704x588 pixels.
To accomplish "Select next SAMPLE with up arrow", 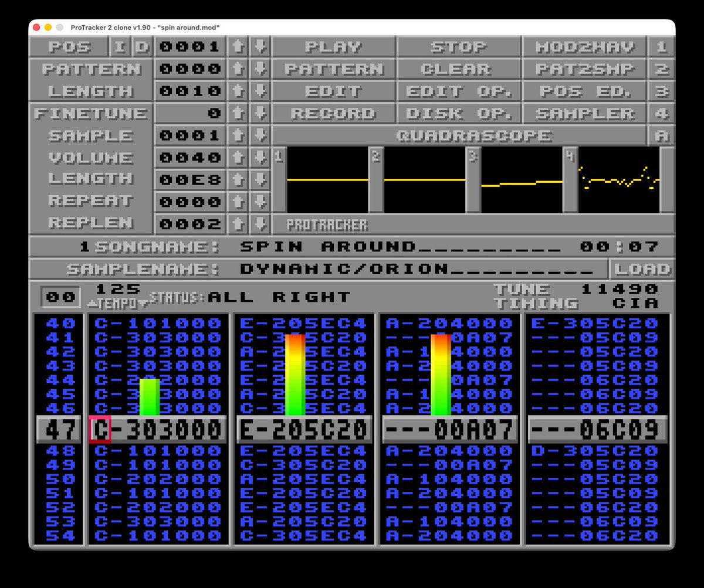I will click(238, 136).
